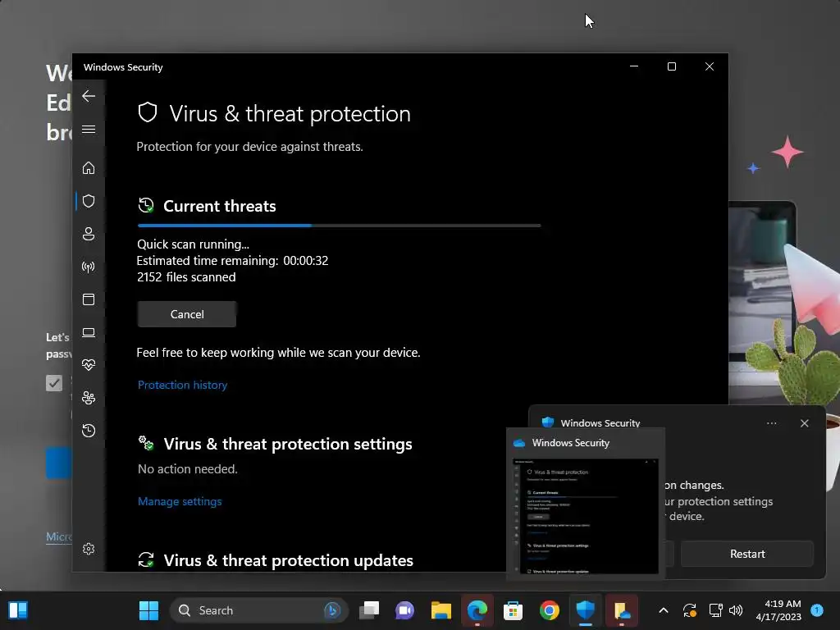Open Manage settings link
The image size is (840, 630).
click(x=180, y=502)
